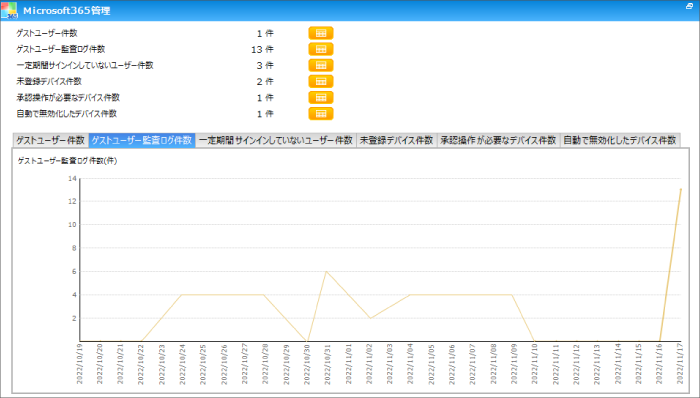The width and height of the screenshot is (700, 398).
Task: Click the 2022/10/19 x-axis date label
Action: point(80,364)
